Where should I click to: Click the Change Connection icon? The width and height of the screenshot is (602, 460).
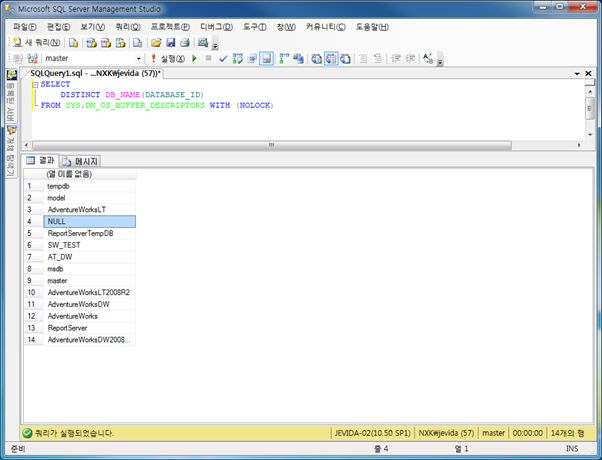coord(33,58)
